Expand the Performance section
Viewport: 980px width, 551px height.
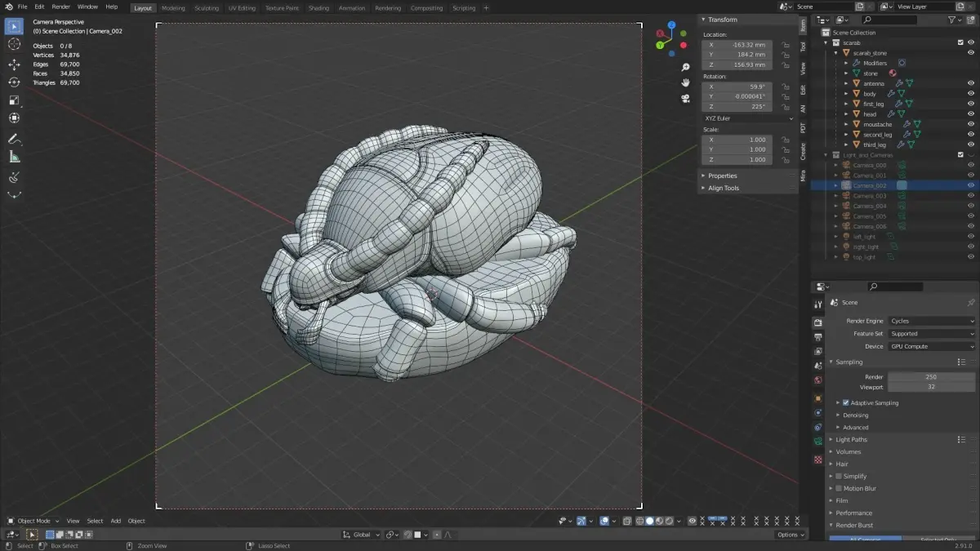(x=853, y=513)
